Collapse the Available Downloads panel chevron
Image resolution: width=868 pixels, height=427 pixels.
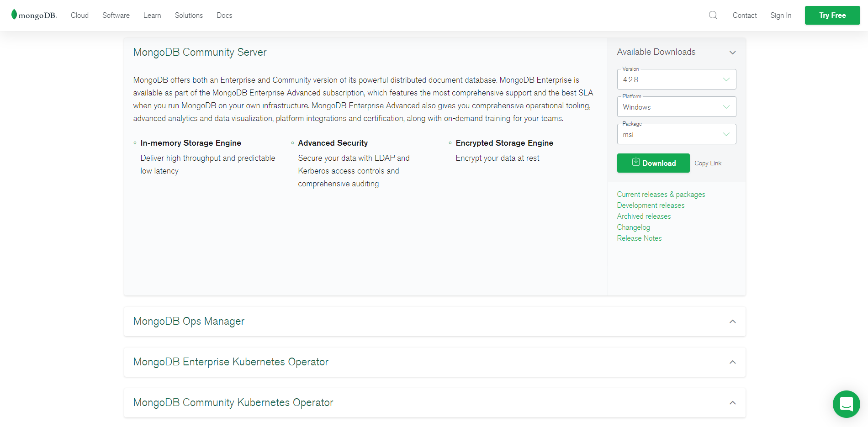733,53
